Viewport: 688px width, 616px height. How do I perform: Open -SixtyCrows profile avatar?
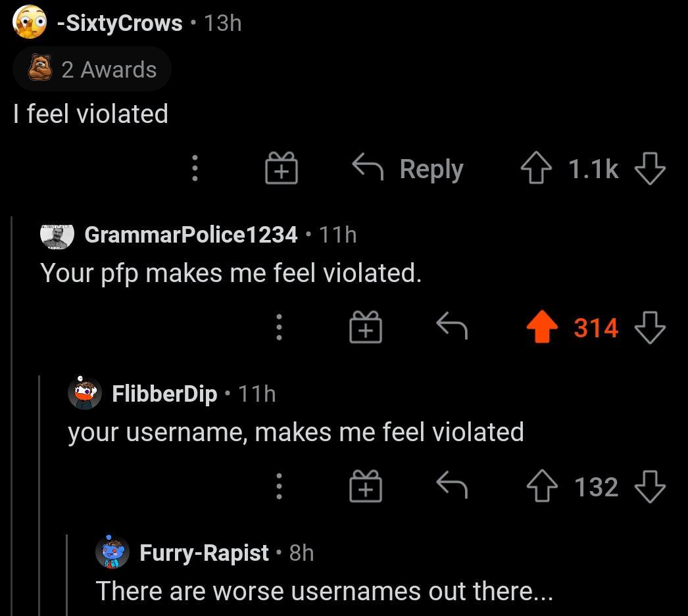(29, 22)
